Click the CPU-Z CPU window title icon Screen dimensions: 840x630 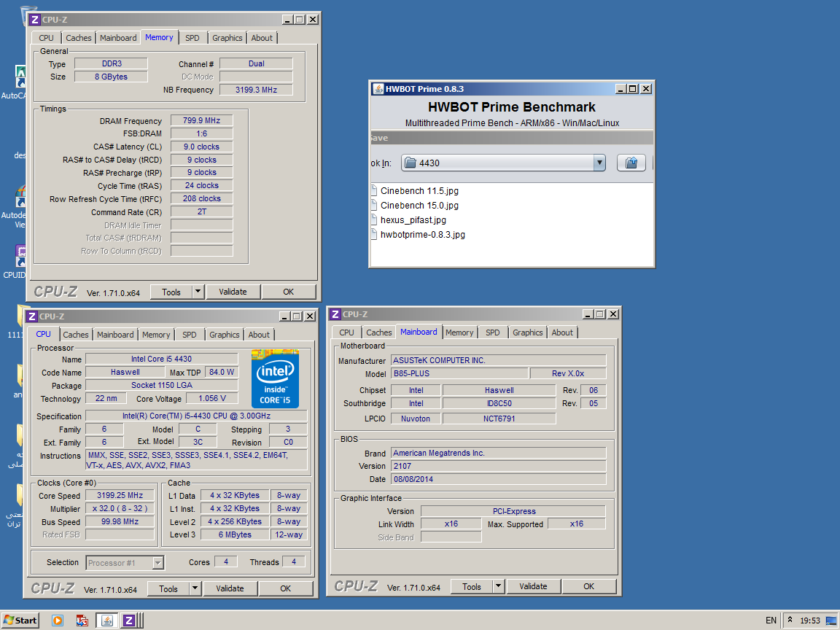[x=32, y=316]
